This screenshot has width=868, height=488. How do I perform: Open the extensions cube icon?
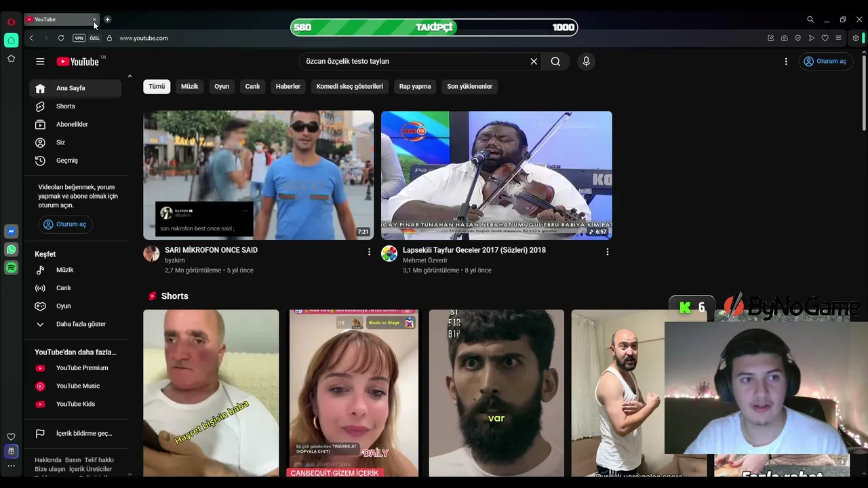(856, 38)
